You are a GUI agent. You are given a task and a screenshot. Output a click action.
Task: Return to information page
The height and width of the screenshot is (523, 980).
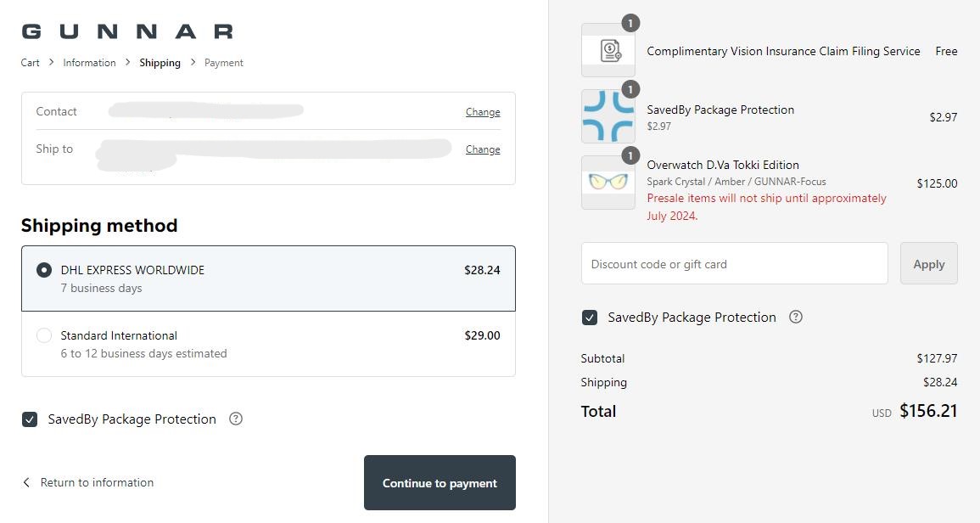click(97, 482)
